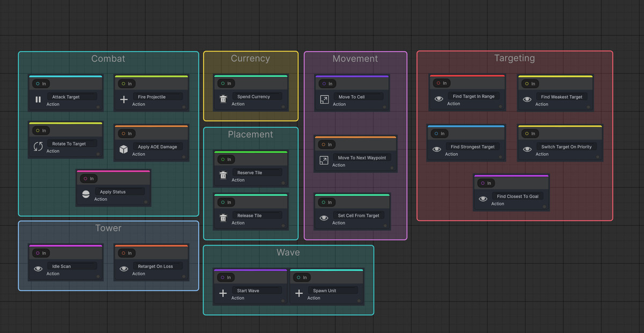This screenshot has width=644, height=333.
Task: Click the In port of Spawn Unit node
Action: [302, 278]
